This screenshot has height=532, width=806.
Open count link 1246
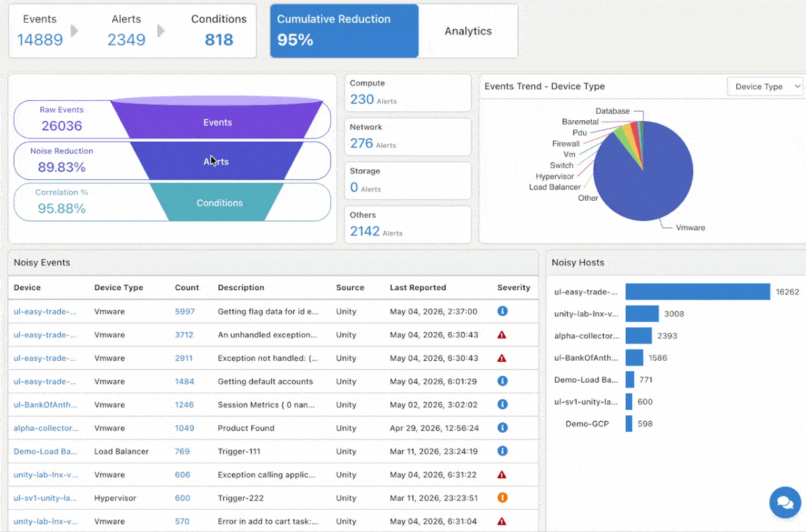click(184, 405)
